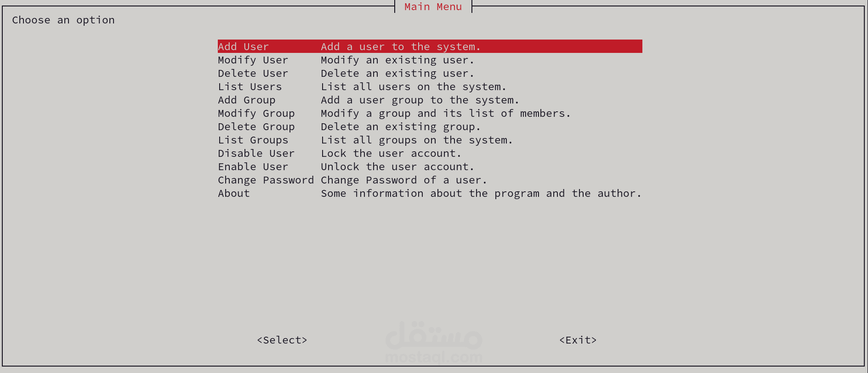
Task: Choose the Add Group option
Action: tap(247, 100)
